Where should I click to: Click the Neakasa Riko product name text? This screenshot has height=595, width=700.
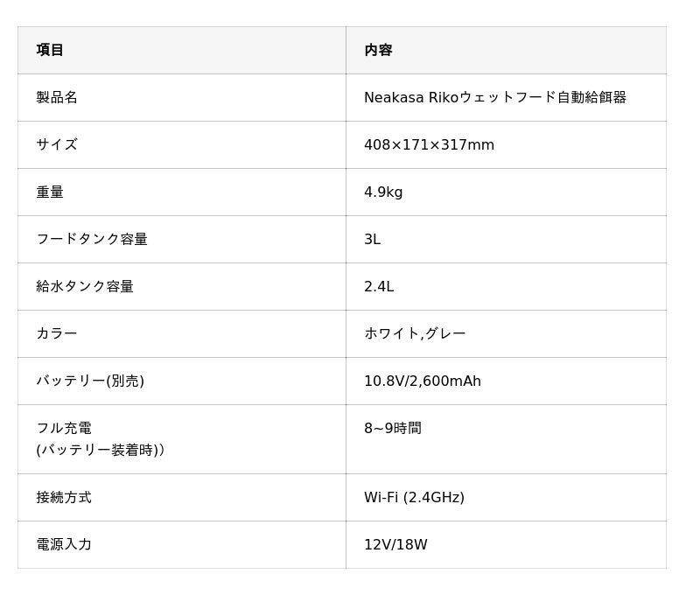tap(495, 97)
